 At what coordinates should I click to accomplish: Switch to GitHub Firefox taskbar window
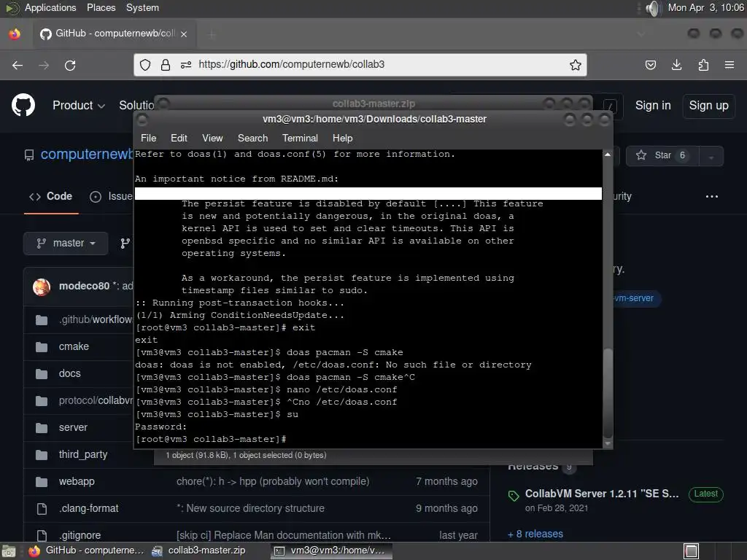(x=86, y=551)
